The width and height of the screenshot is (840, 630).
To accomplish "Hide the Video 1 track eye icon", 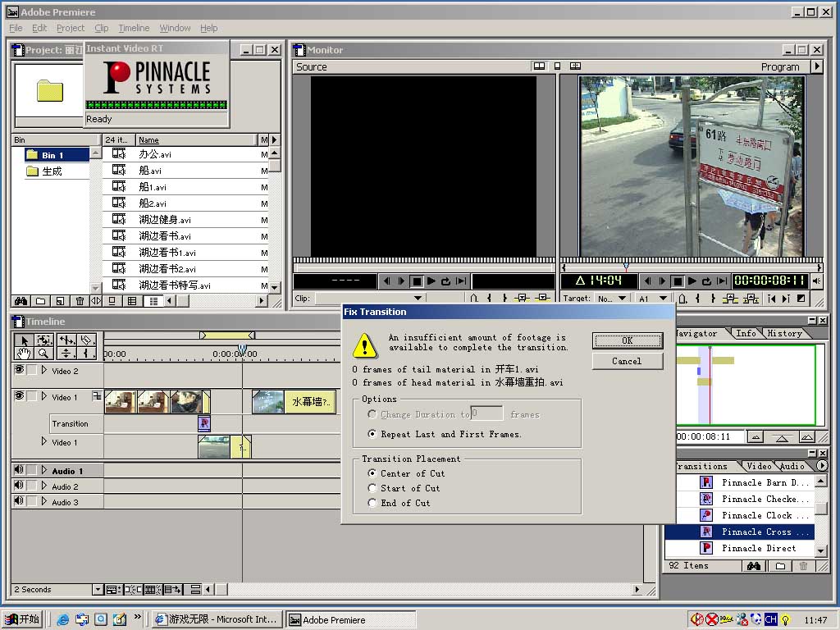I will pos(20,396).
